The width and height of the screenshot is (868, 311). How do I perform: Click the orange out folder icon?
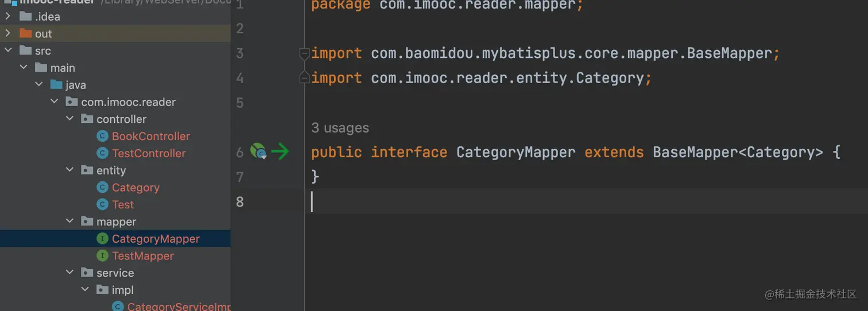coord(25,34)
